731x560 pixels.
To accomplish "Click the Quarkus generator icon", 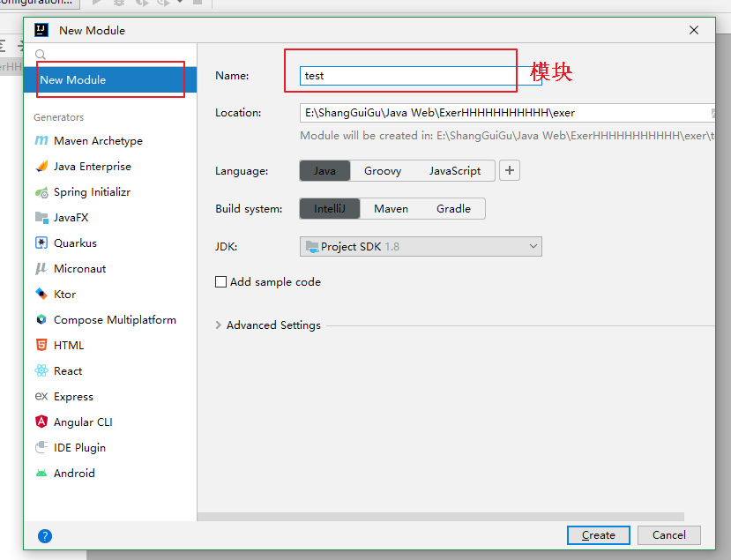I will pos(41,243).
